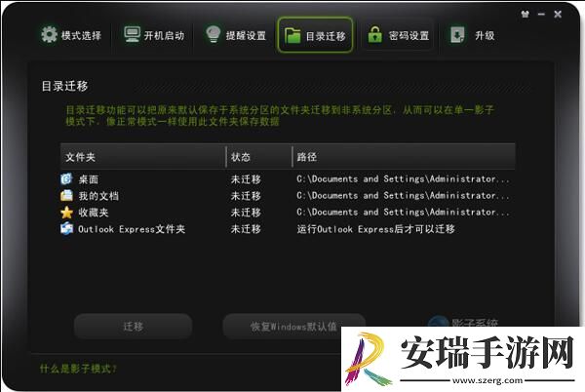This screenshot has height=392, width=585.
Task: Click the 路径 column header
Action: click(404, 157)
